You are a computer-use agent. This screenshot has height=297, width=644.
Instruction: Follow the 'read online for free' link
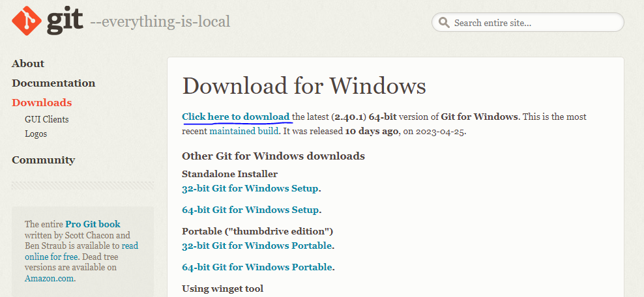pyautogui.click(x=81, y=251)
